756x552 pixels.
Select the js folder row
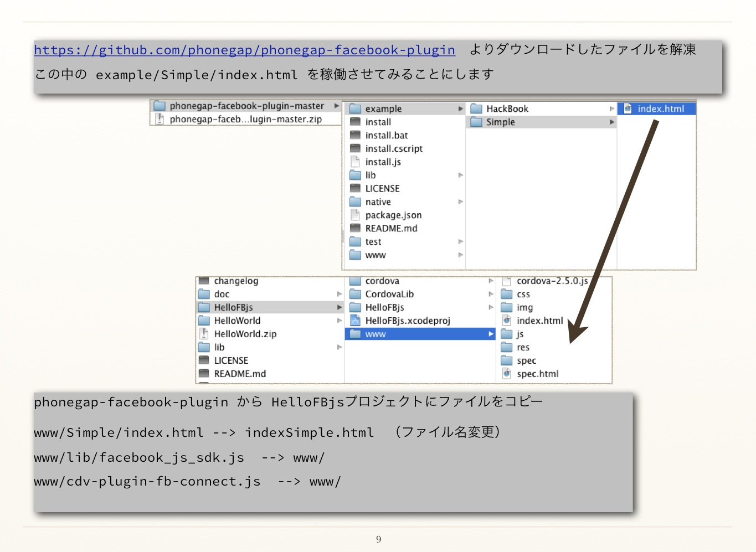point(554,334)
